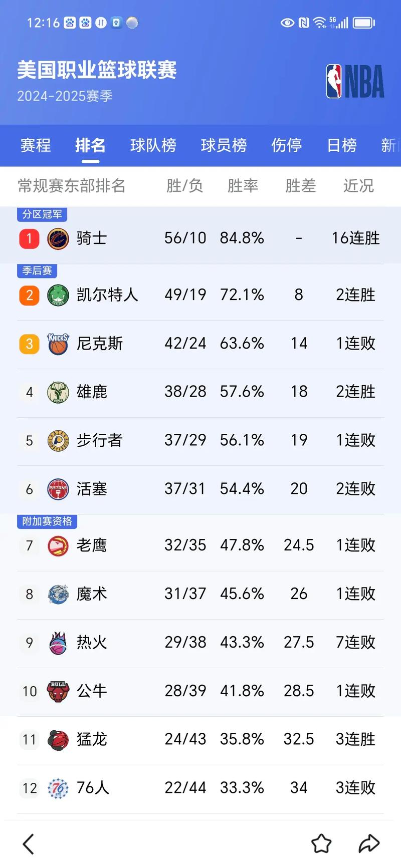Image resolution: width=401 pixels, height=868 pixels.
Task: Tap the share arrow icon
Action: pos(369,843)
